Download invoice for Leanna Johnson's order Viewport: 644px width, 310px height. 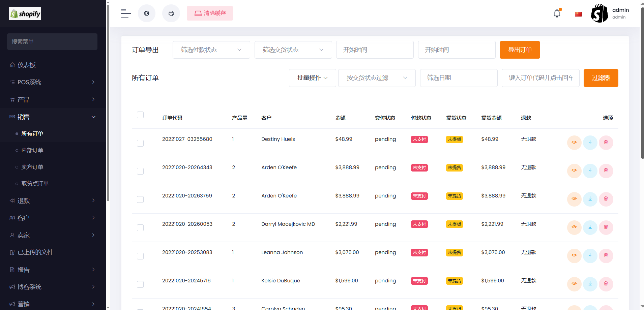590,256
